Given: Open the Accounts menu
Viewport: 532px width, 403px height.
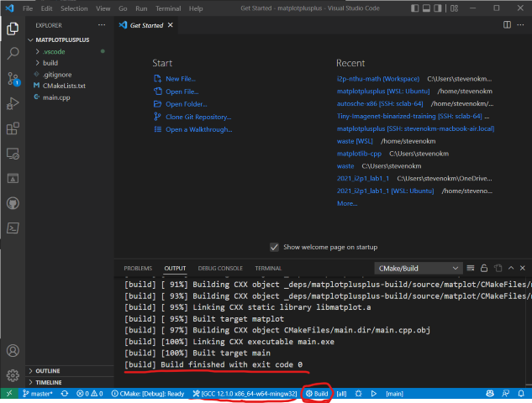Looking at the screenshot, I should 13,350.
